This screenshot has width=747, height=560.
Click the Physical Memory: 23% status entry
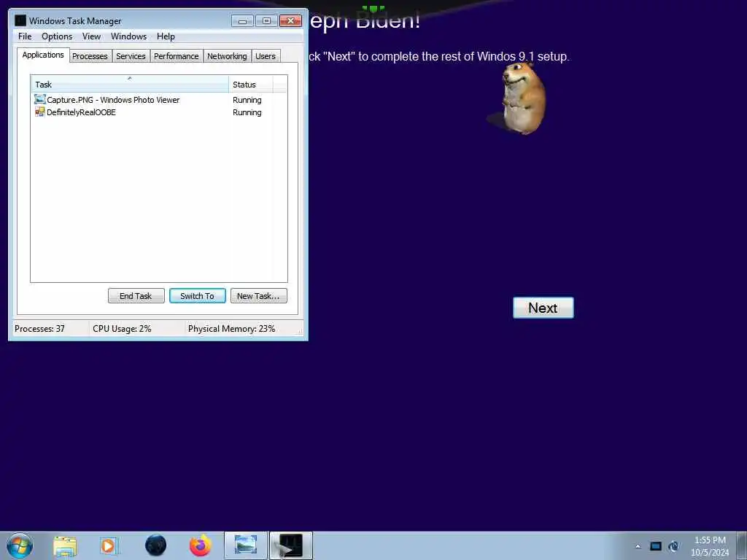tap(231, 329)
